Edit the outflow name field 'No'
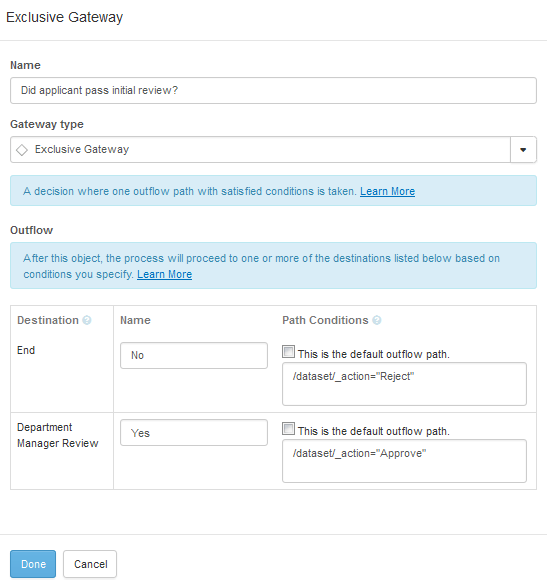 point(194,355)
